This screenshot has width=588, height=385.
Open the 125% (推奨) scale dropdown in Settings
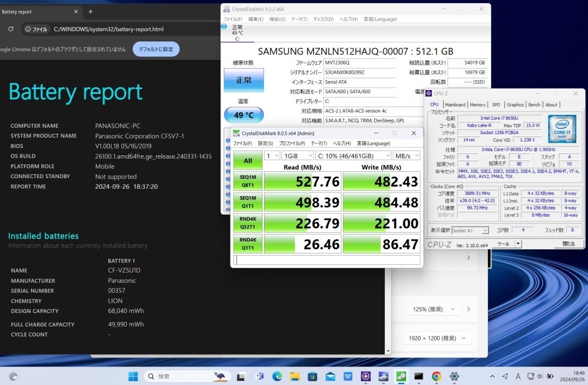433,309
